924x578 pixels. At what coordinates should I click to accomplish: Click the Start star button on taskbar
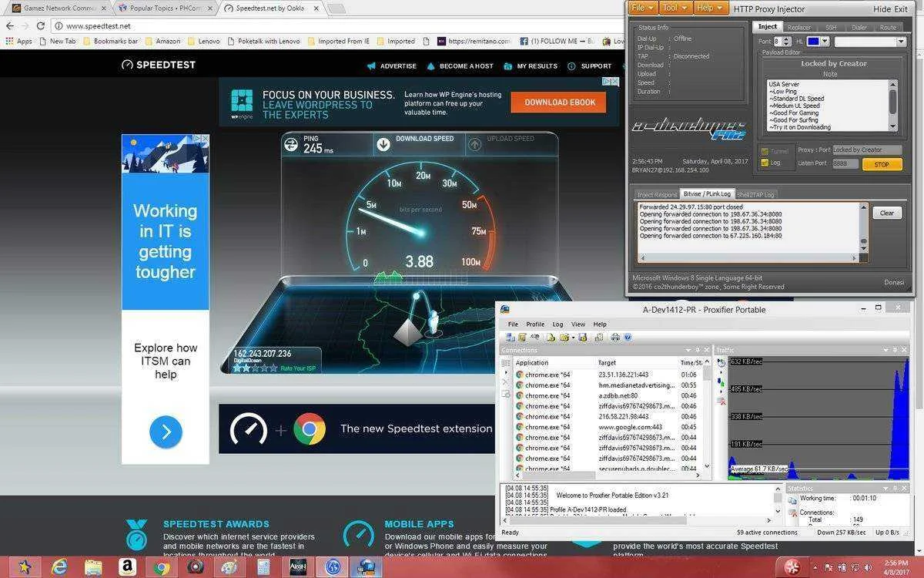pos(24,567)
